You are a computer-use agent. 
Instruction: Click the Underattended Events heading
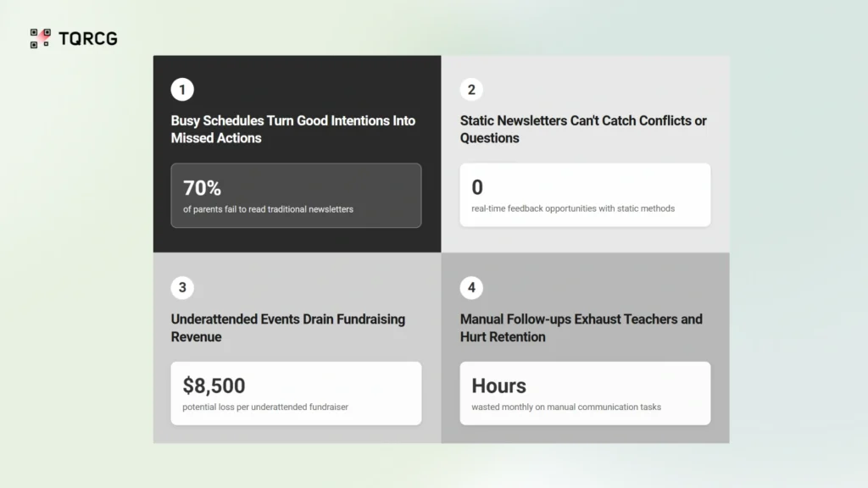click(x=287, y=328)
